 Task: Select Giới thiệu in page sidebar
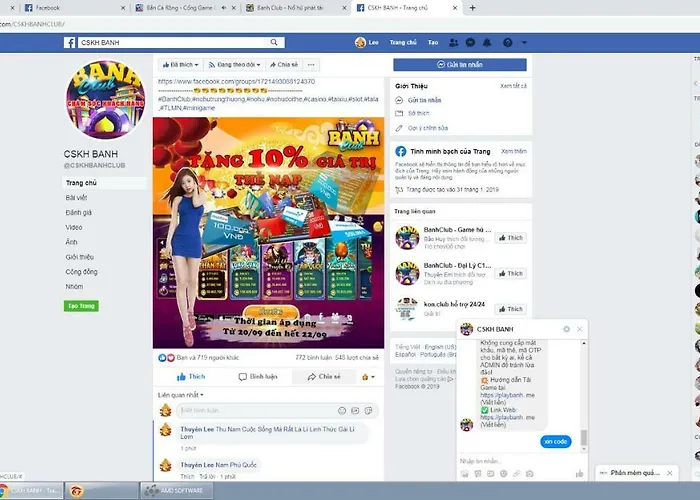point(79,257)
